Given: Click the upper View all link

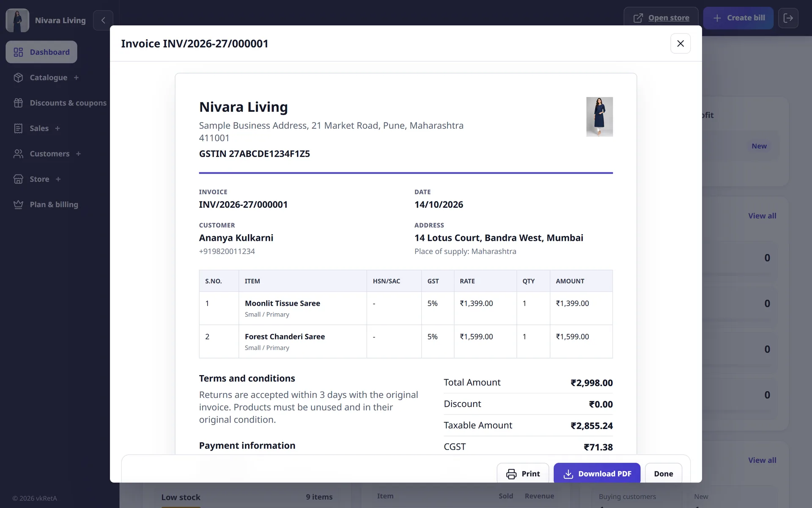Looking at the screenshot, I should 762,216.
